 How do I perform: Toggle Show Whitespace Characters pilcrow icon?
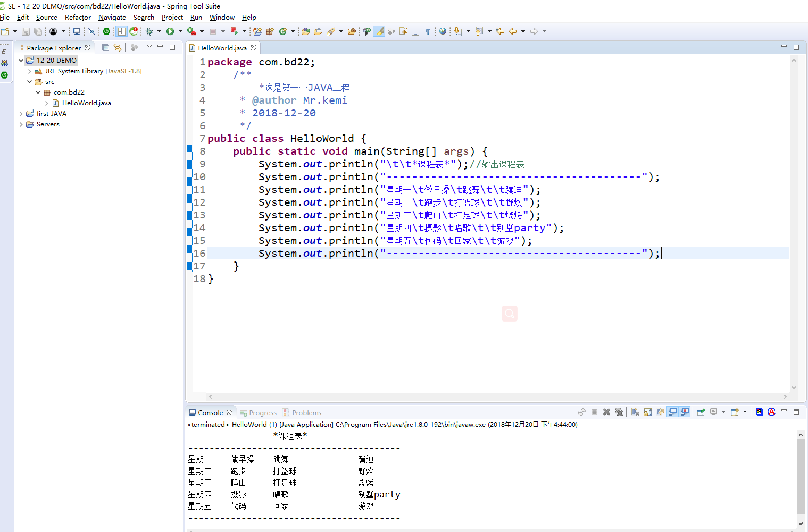428,31
